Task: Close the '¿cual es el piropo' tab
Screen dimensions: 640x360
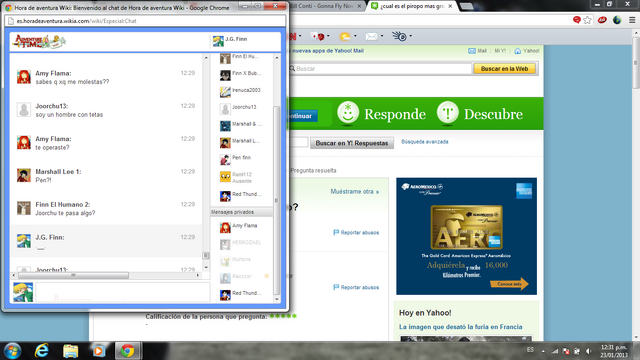Action: point(450,6)
